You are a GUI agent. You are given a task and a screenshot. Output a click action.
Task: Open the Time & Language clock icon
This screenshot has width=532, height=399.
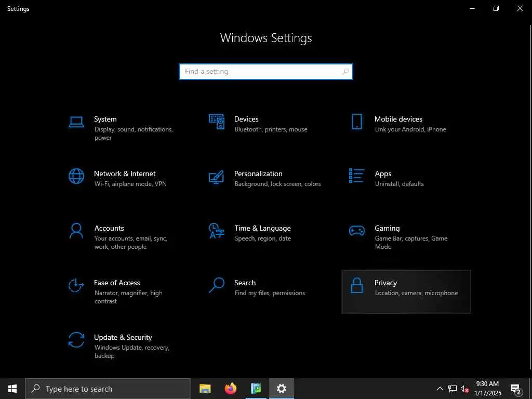tap(217, 231)
